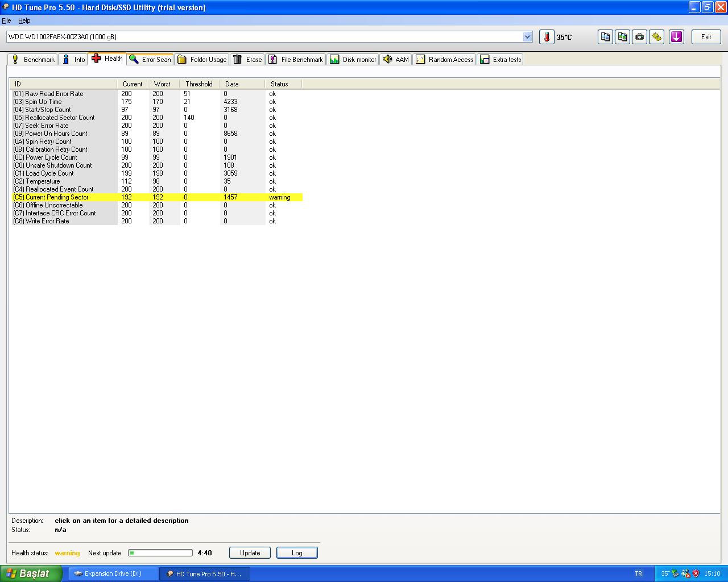The image size is (728, 582).
Task: Click the copy screenshot to clipboard icon
Action: 623,37
